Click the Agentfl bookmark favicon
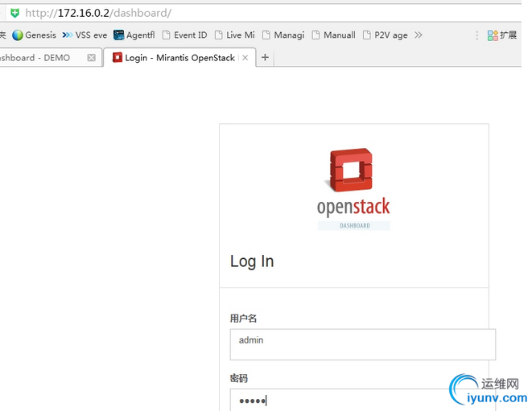 (119, 35)
